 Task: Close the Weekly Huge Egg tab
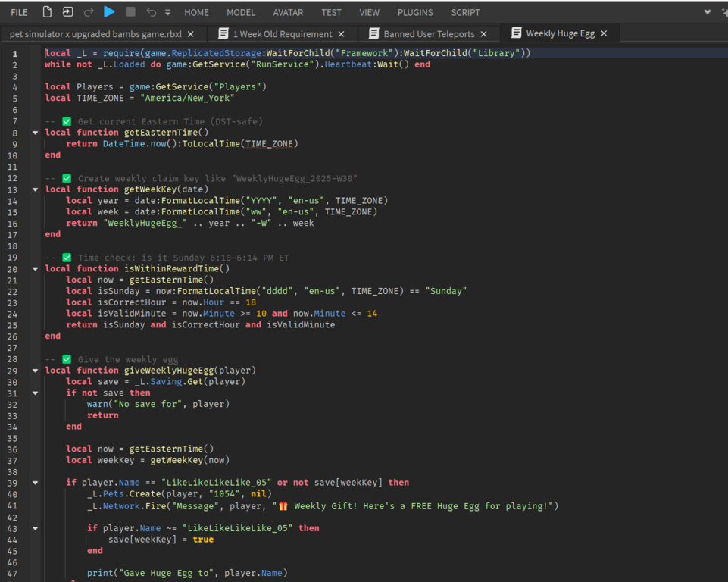[604, 33]
